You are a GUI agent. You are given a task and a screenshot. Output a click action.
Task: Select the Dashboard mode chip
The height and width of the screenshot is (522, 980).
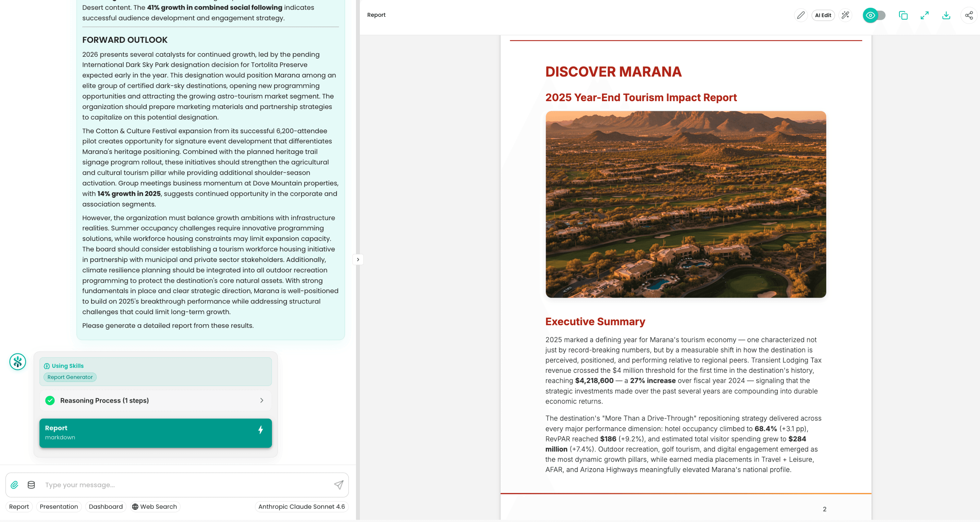click(x=106, y=506)
